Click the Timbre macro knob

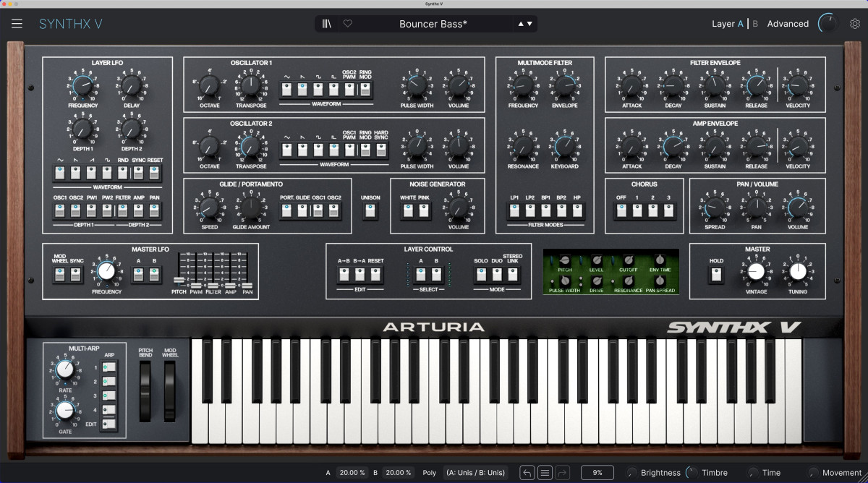(x=692, y=473)
